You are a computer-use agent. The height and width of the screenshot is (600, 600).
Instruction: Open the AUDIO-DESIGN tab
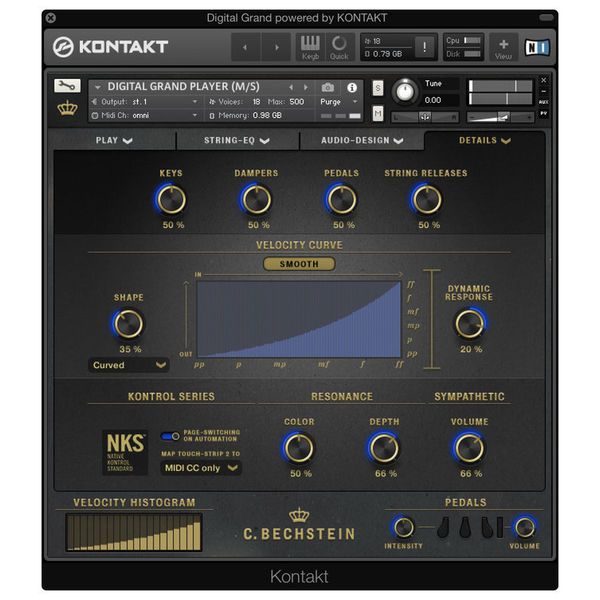pos(361,141)
